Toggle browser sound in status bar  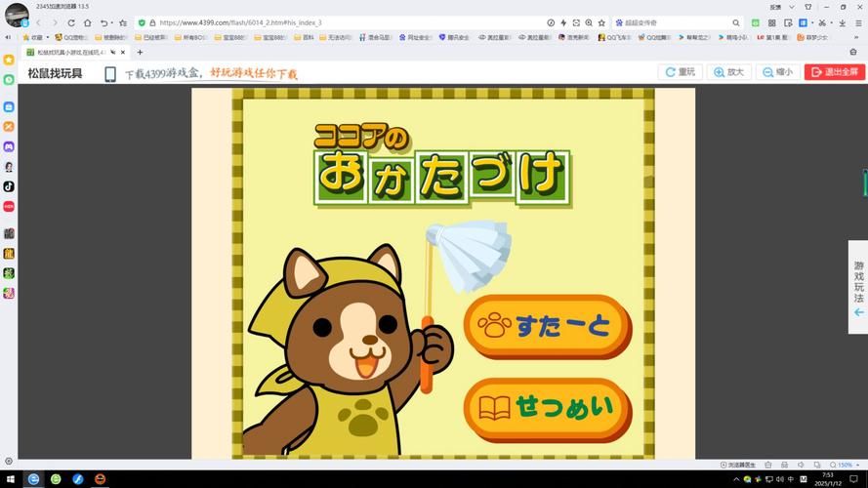(801, 465)
